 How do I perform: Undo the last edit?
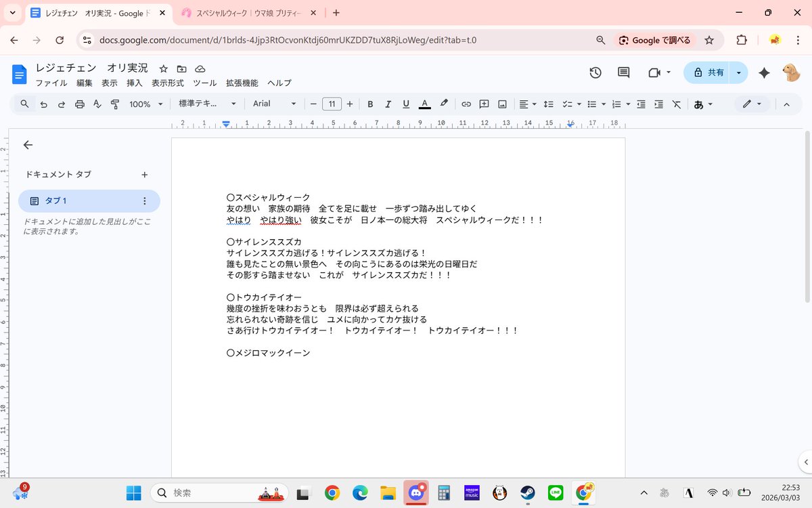[44, 104]
